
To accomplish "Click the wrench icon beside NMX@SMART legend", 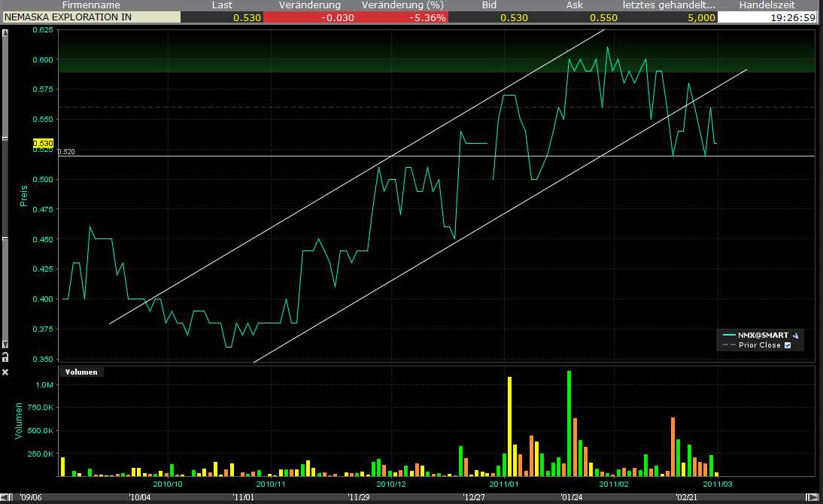I will click(x=795, y=335).
